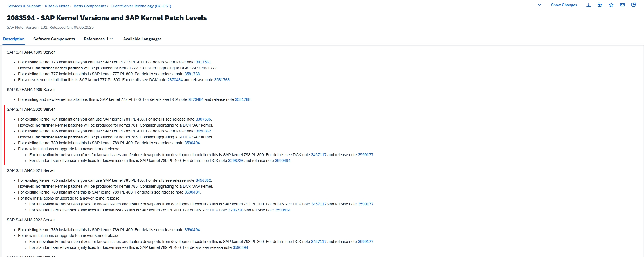Expand the chevron beside Show Changes
This screenshot has width=644, height=257.
coord(539,5)
